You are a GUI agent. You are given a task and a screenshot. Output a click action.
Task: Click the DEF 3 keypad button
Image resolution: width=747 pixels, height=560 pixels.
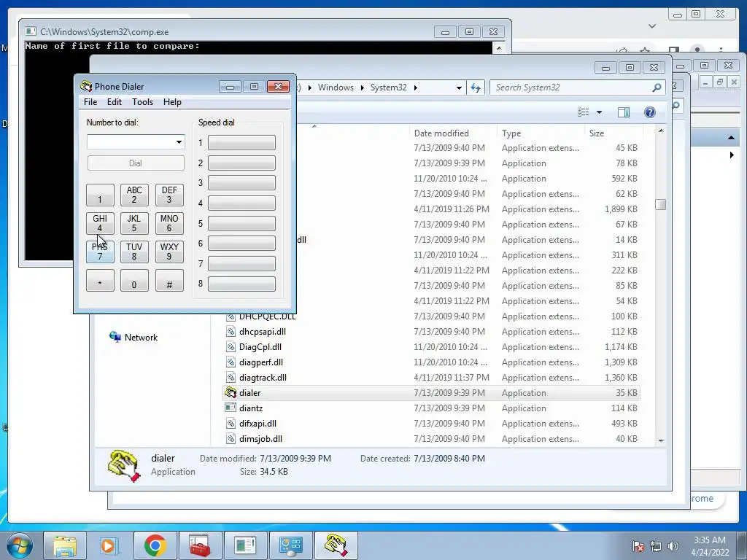pyautogui.click(x=169, y=195)
